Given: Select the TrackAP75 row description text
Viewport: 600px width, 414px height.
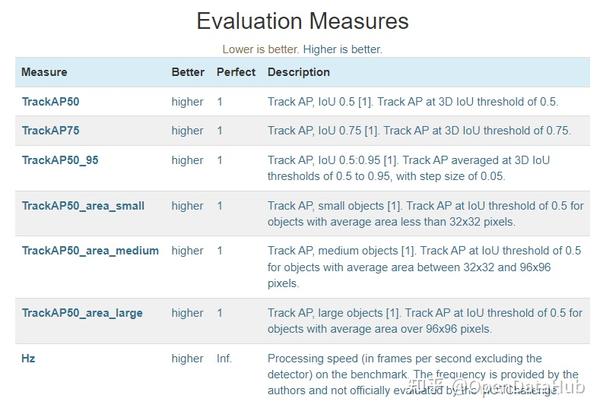Looking at the screenshot, I should pyautogui.click(x=419, y=131).
